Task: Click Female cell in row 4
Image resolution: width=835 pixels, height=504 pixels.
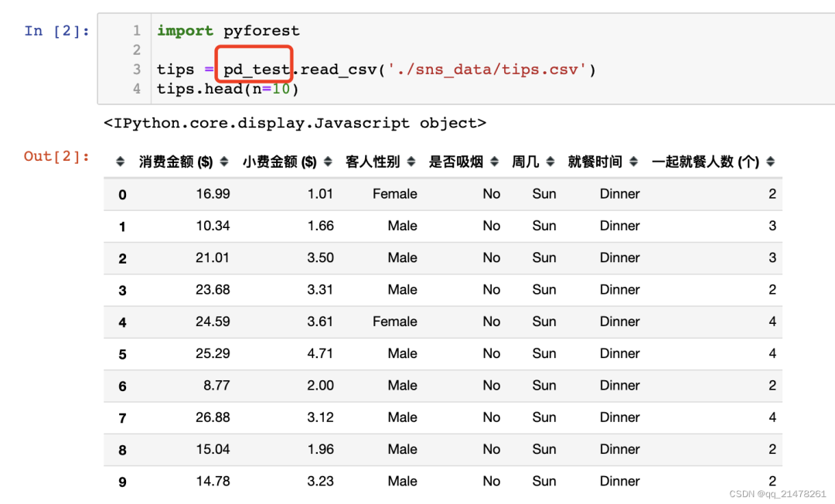Action: coord(394,322)
